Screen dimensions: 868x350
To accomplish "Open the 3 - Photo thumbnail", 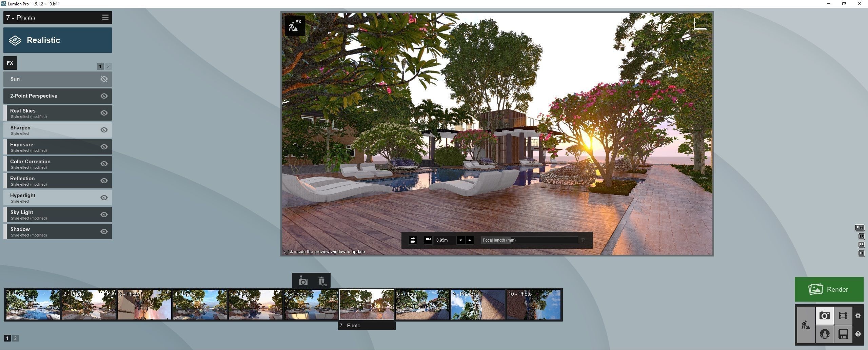I will 144,305.
